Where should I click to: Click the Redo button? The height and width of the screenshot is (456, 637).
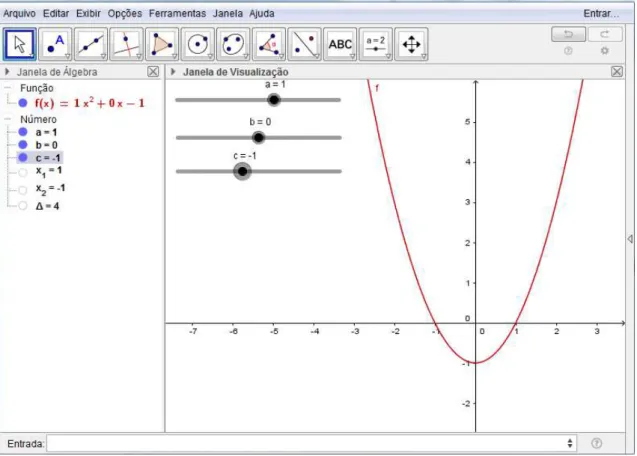coord(605,34)
